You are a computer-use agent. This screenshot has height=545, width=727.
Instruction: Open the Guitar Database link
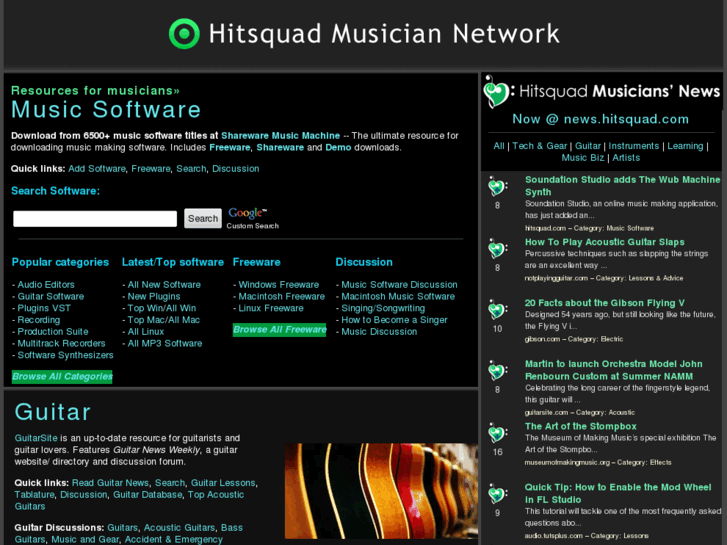point(148,495)
